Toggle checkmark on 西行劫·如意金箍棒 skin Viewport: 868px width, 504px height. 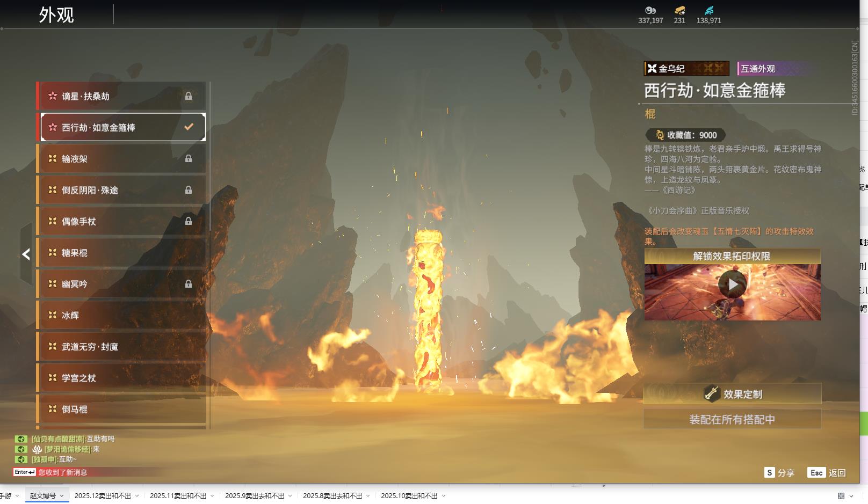(x=189, y=127)
